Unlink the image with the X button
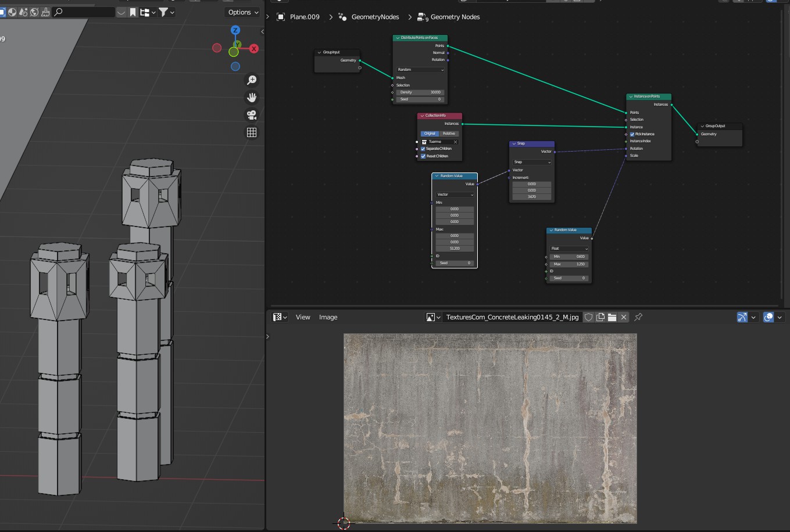Image resolution: width=790 pixels, height=532 pixels. 624,317
